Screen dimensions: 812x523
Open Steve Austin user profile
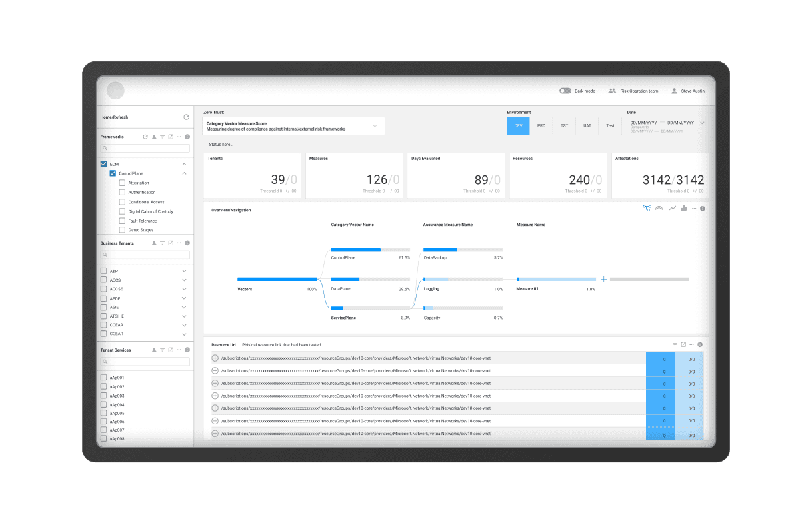[688, 91]
